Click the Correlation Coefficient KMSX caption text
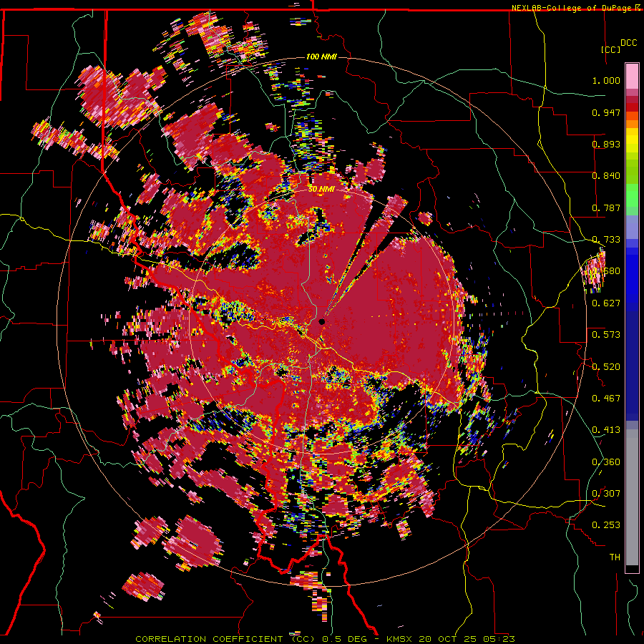 [325, 639]
